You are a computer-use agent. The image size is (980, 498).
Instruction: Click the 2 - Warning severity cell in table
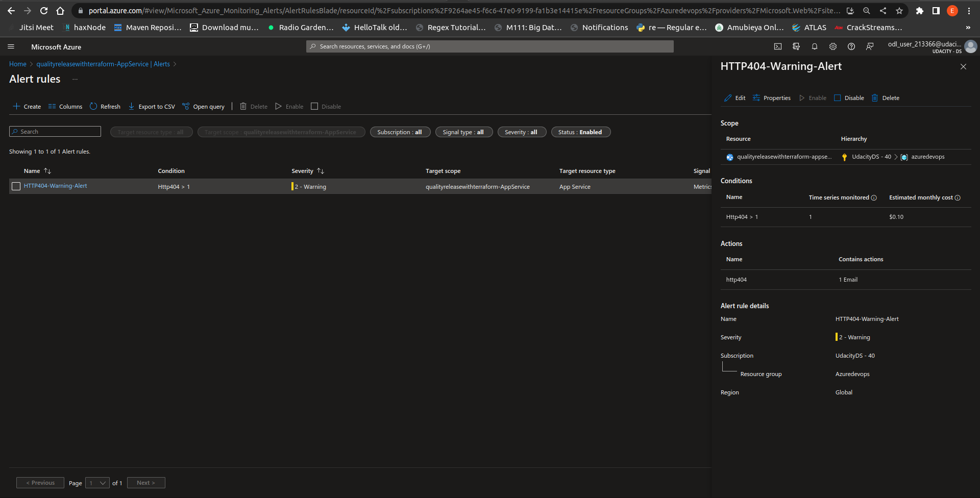309,187
